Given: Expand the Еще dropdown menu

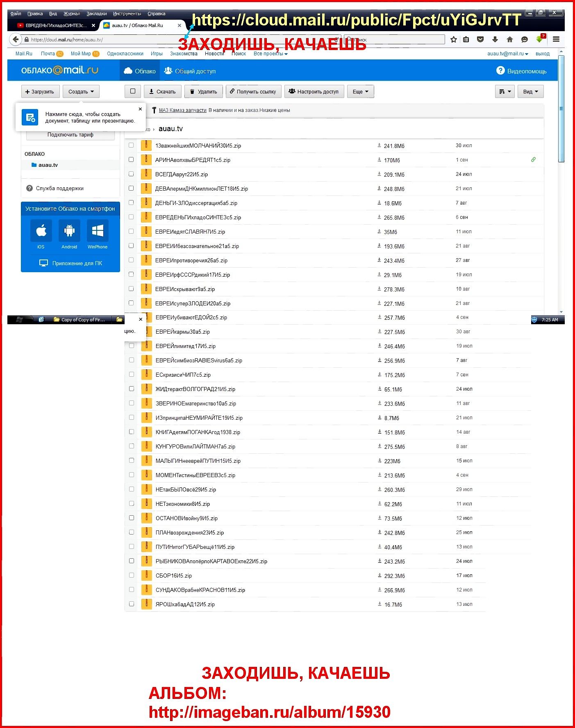Looking at the screenshot, I should click(360, 91).
